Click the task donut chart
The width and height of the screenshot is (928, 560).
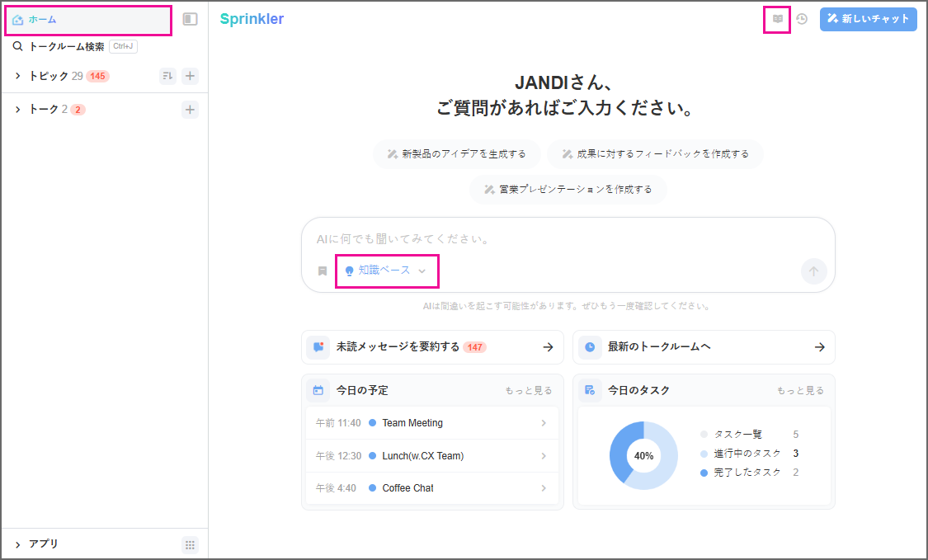(x=643, y=455)
